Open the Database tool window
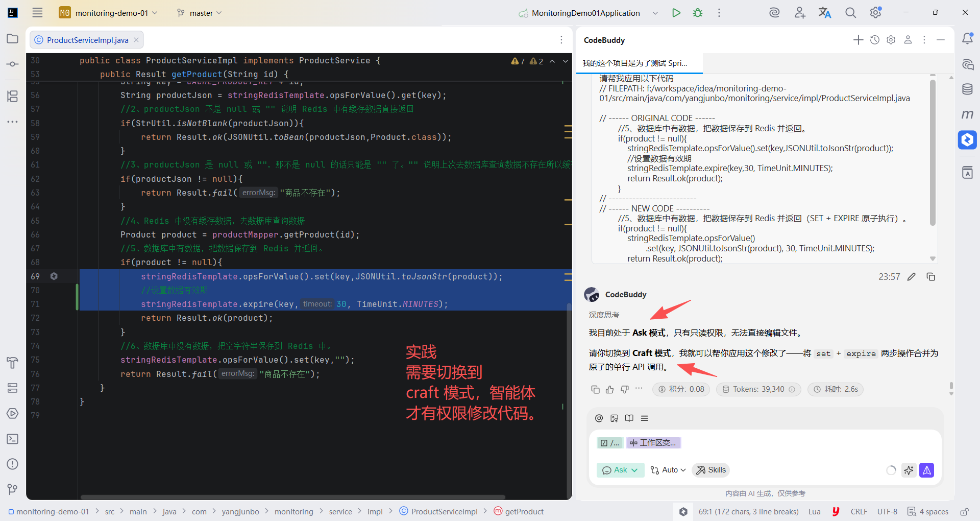Viewport: 980px width, 521px height. tap(967, 89)
